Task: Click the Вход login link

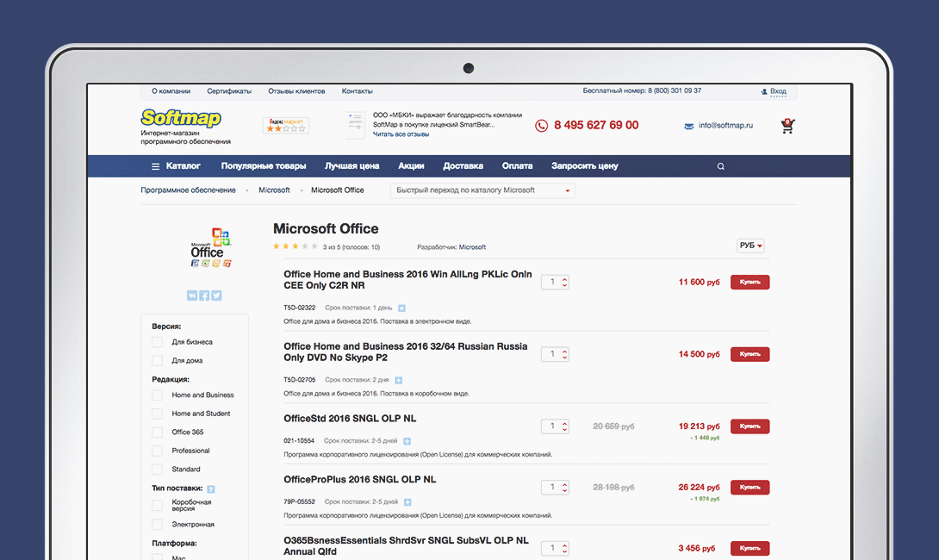Action: point(778,91)
